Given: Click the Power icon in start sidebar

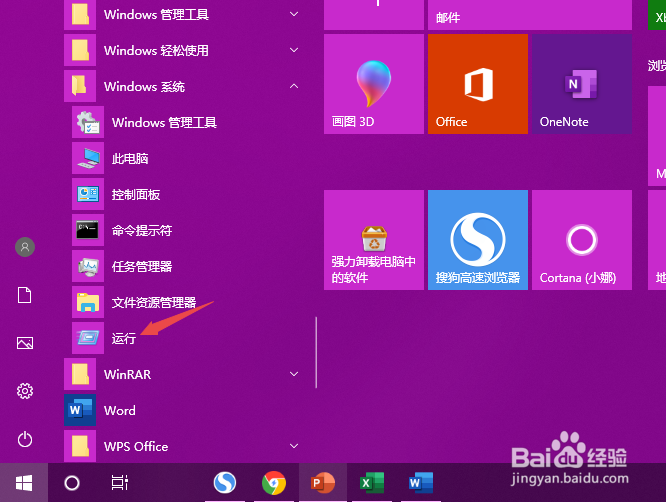Looking at the screenshot, I should click(25, 439).
